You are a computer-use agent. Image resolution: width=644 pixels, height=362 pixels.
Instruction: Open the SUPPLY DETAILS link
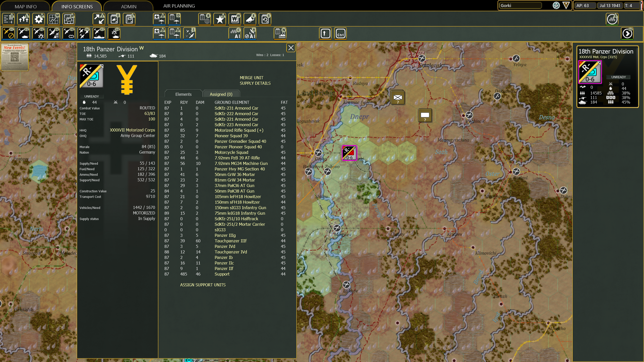[255, 83]
